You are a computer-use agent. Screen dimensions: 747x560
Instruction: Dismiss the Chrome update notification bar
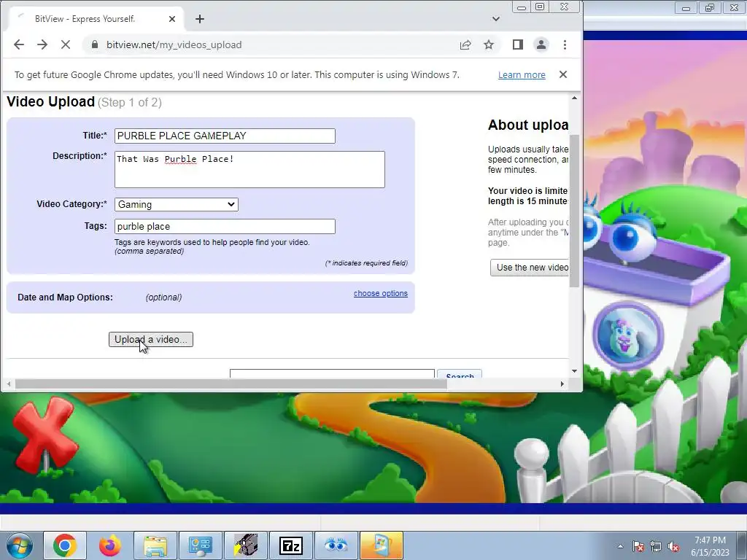[x=563, y=74]
